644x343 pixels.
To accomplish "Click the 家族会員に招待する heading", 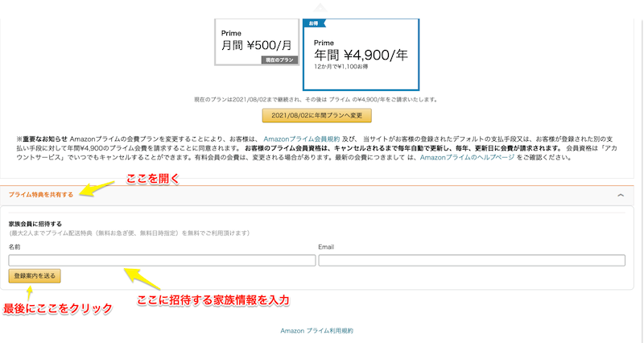I will [x=35, y=224].
